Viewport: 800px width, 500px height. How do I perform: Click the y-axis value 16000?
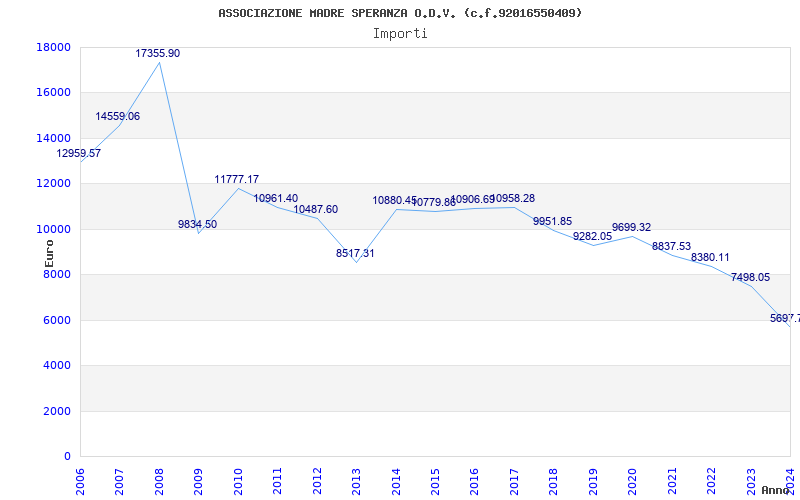point(54,93)
